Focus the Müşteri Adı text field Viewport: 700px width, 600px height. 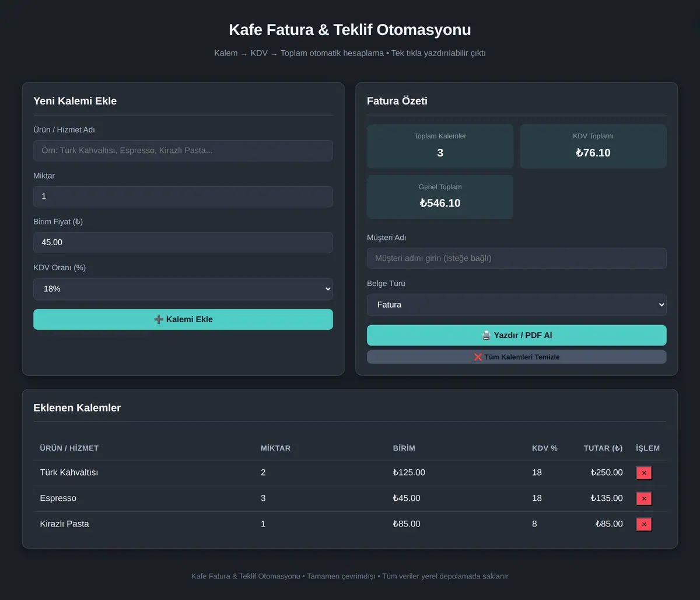[517, 259]
